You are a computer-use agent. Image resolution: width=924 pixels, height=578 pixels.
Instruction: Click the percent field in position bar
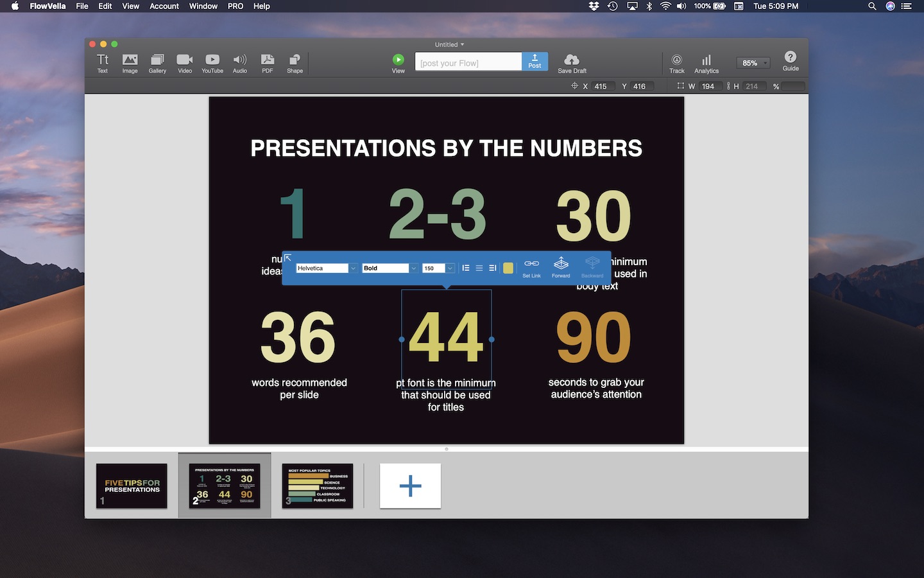point(793,86)
